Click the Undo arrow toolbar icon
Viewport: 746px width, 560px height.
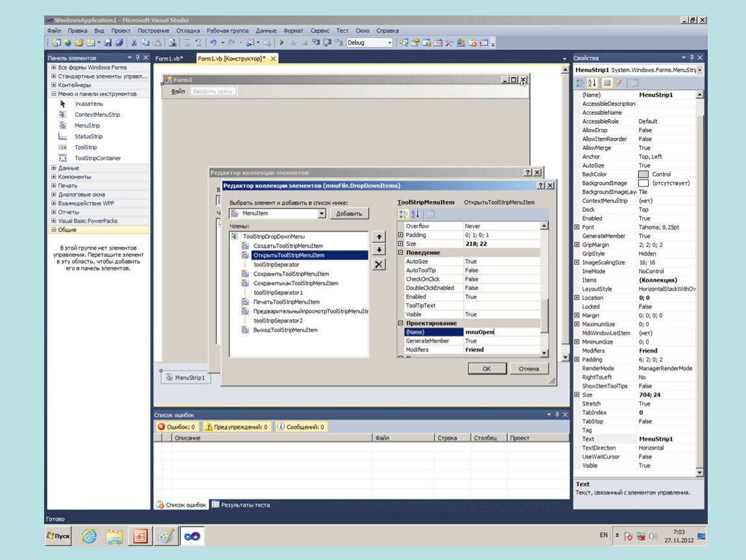[x=213, y=43]
